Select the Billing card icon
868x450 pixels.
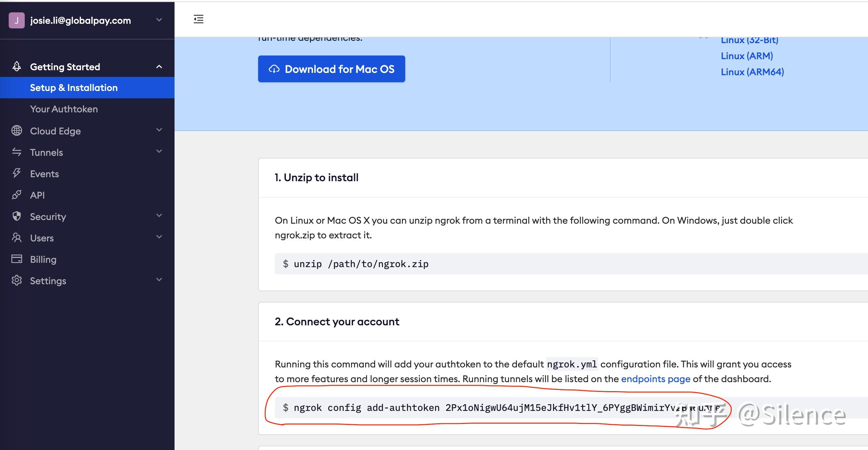[x=16, y=259]
